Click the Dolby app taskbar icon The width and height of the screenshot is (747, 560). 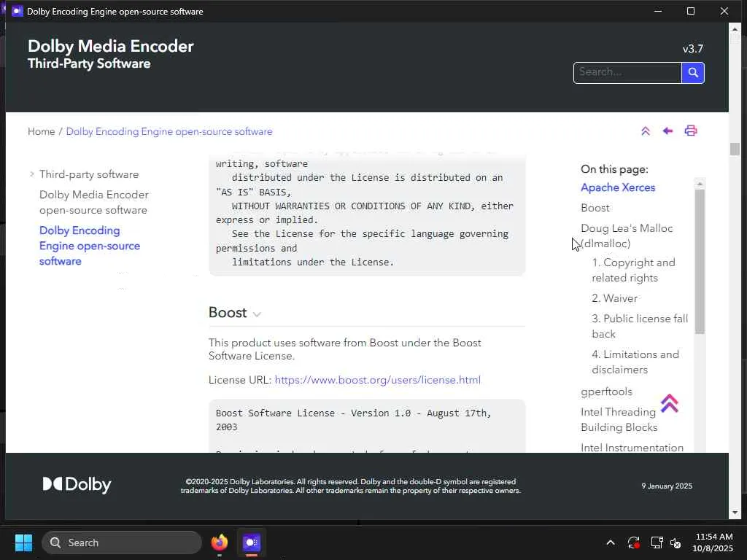click(x=252, y=542)
